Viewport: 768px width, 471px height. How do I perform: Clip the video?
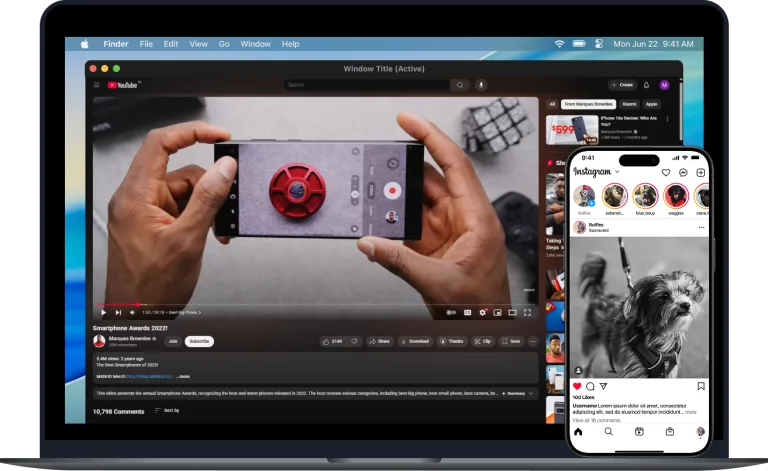(x=482, y=341)
